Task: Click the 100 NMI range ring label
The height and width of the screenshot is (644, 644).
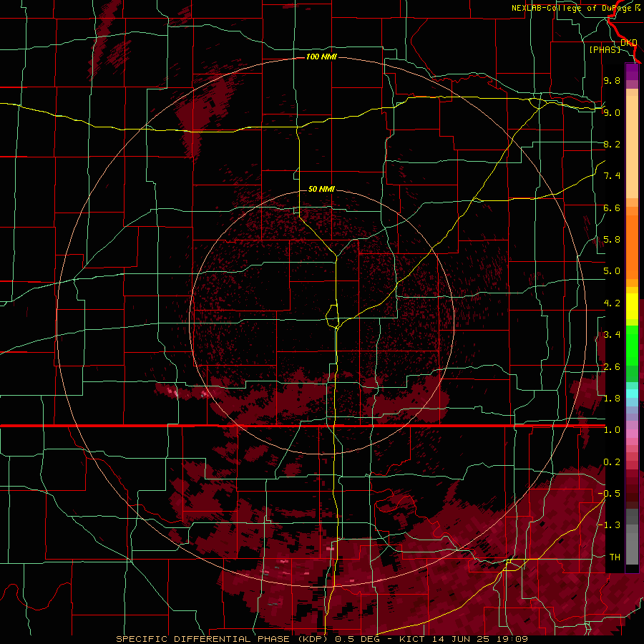Action: coord(321,57)
